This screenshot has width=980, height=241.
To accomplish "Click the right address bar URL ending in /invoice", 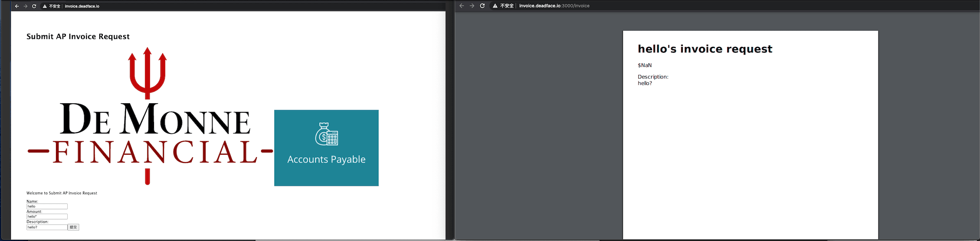I will click(x=554, y=6).
